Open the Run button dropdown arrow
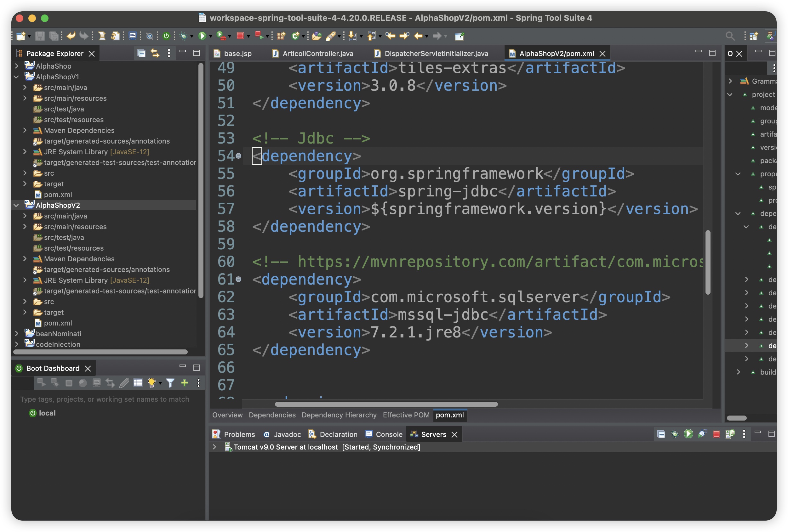 point(211,36)
